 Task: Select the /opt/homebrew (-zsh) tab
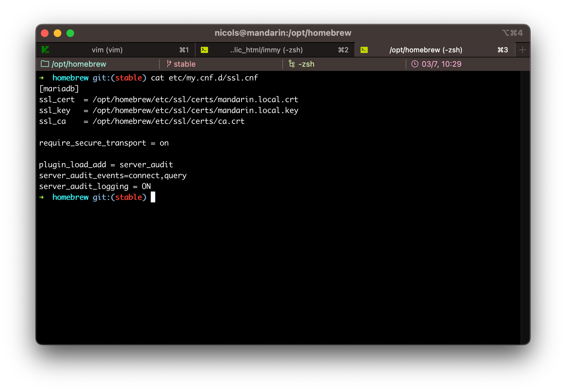tap(435, 50)
